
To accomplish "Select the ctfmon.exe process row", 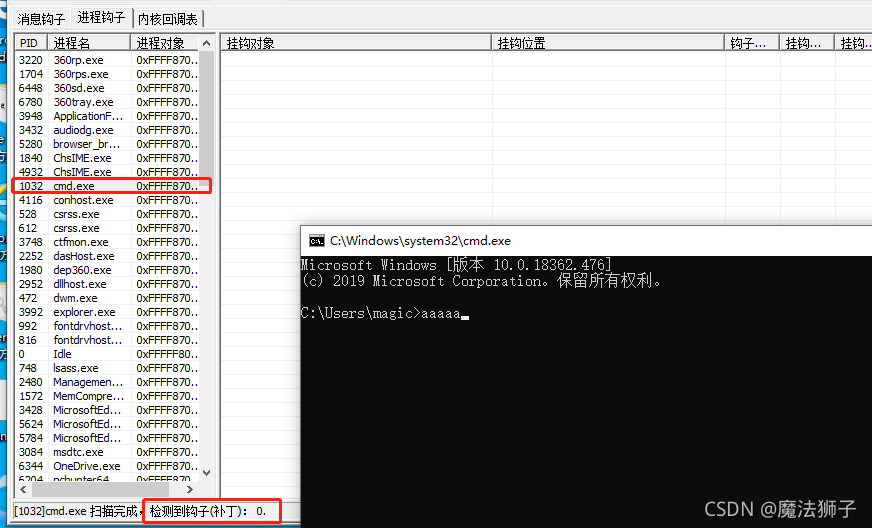I will [107, 242].
